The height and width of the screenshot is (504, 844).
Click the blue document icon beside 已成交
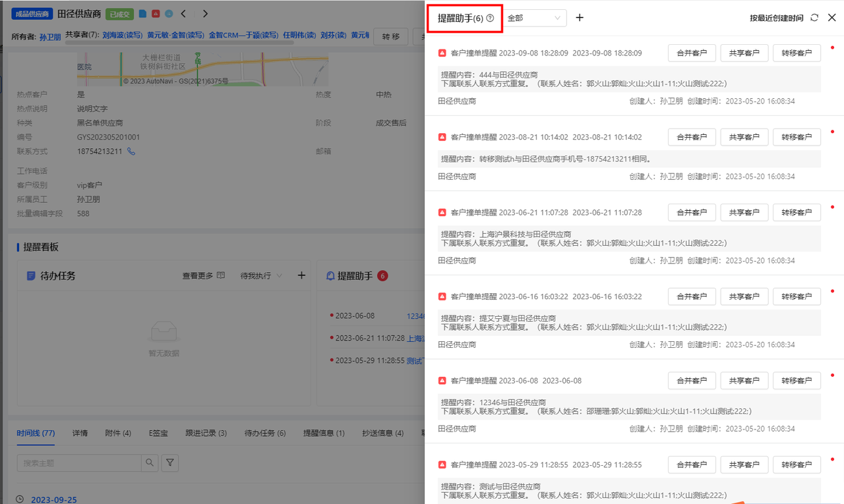142,14
